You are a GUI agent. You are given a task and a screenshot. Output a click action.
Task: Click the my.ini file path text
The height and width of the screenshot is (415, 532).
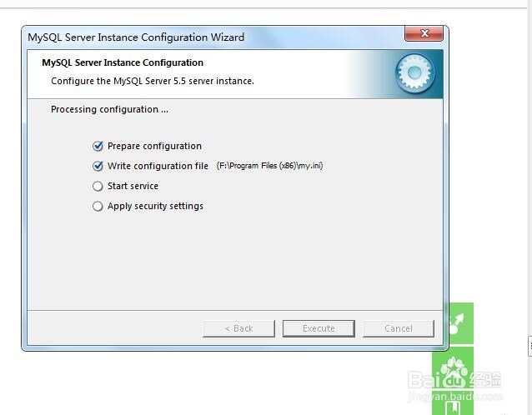[x=269, y=166]
